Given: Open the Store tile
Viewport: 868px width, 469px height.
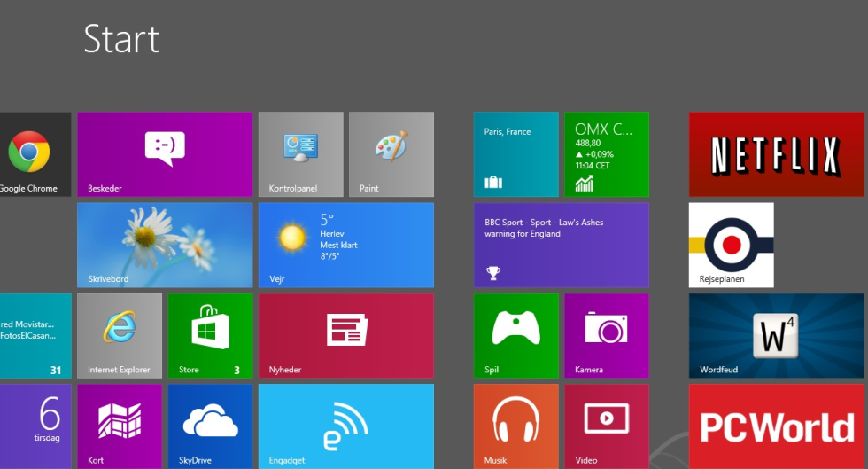Looking at the screenshot, I should pos(210,335).
